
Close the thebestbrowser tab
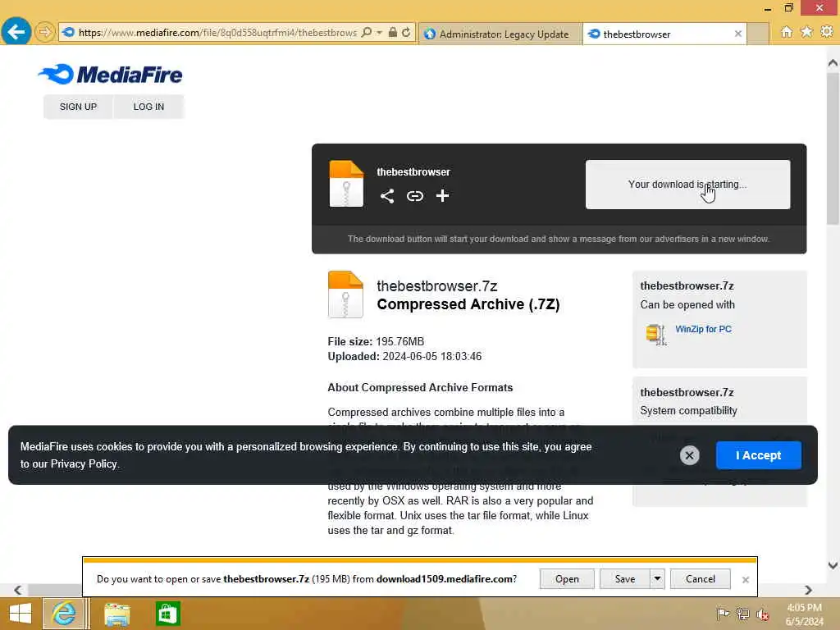738,34
